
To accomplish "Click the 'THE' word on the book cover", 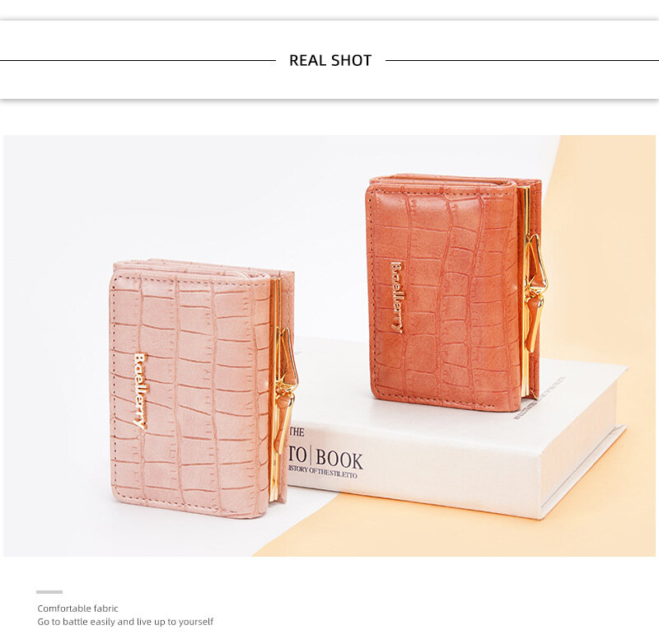I will [x=297, y=432].
